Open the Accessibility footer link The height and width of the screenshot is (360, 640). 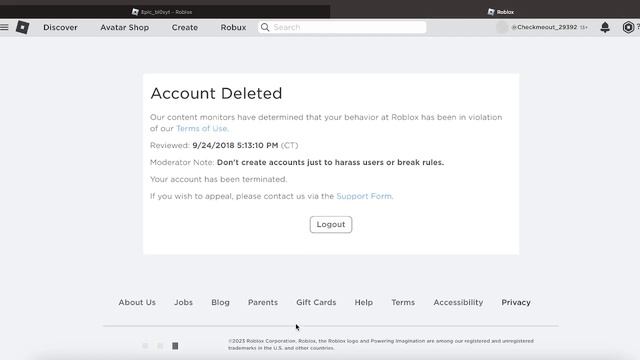click(x=458, y=302)
